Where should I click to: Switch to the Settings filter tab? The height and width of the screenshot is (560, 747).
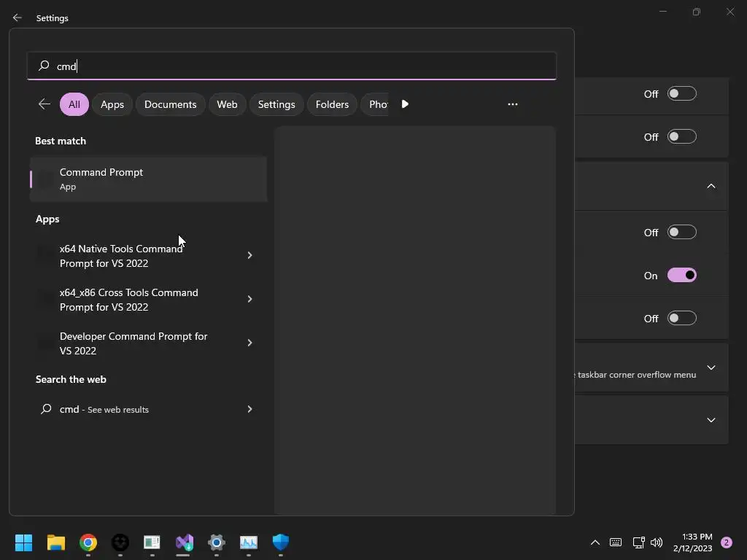coord(276,104)
